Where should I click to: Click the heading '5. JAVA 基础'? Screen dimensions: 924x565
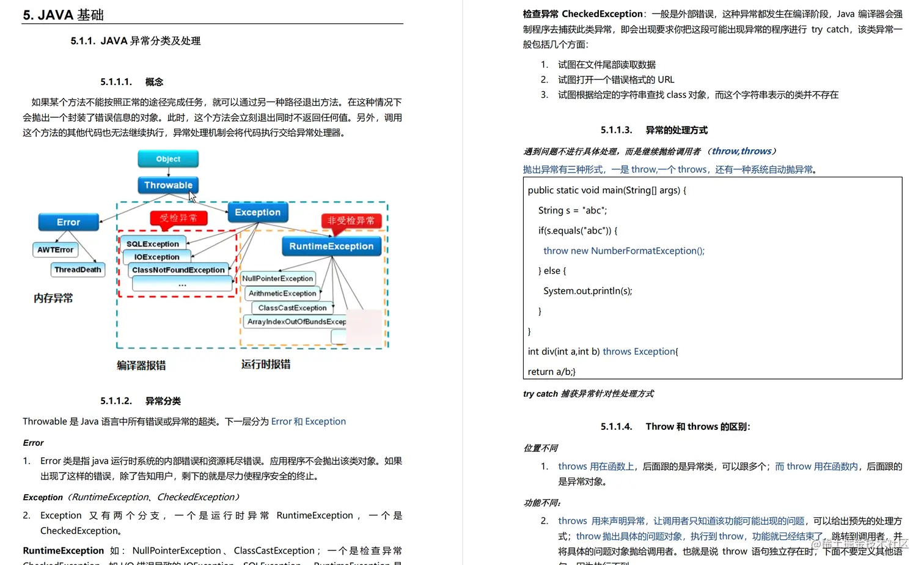(x=63, y=15)
